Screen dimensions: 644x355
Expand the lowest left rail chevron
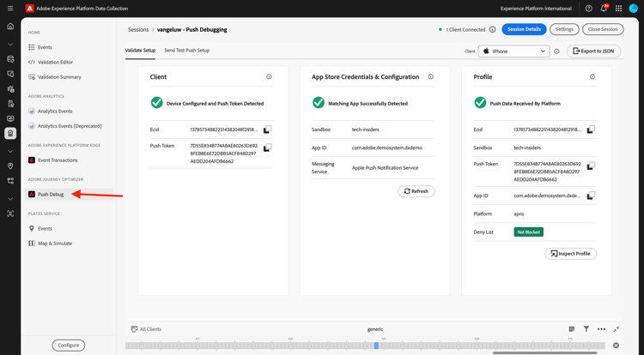(10, 199)
